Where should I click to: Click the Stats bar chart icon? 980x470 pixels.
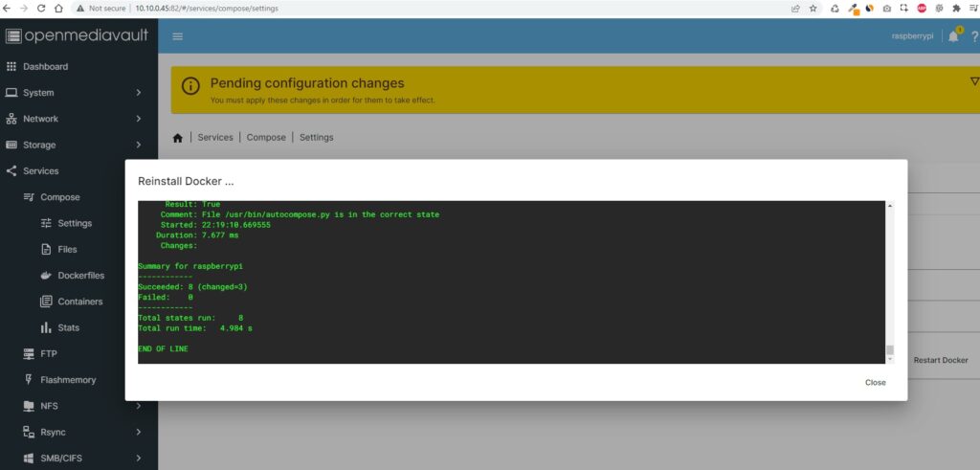[46, 327]
